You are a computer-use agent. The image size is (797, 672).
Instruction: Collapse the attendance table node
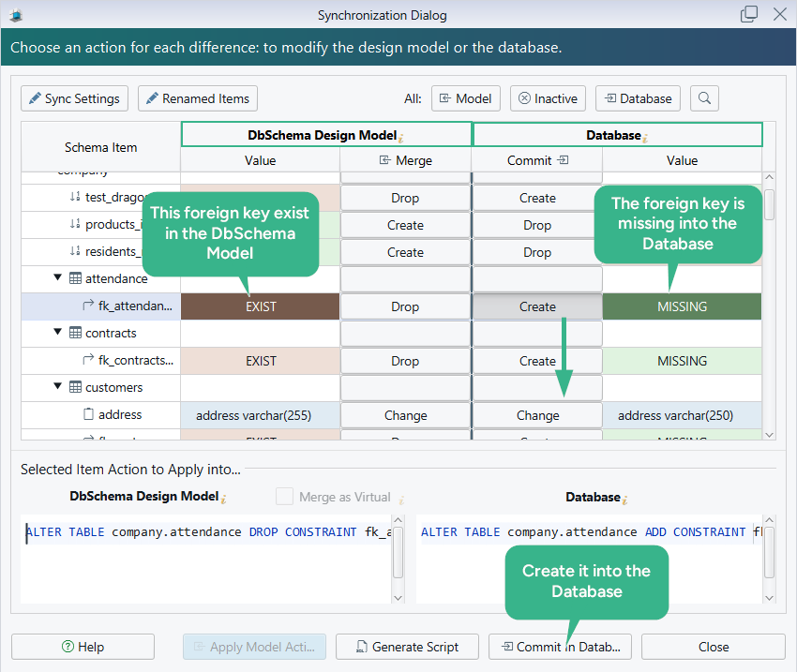click(58, 277)
